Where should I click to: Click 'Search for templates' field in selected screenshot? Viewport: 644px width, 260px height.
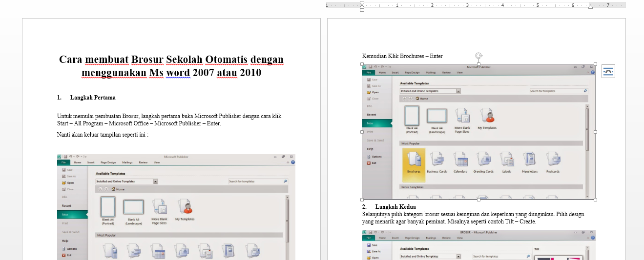559,91
